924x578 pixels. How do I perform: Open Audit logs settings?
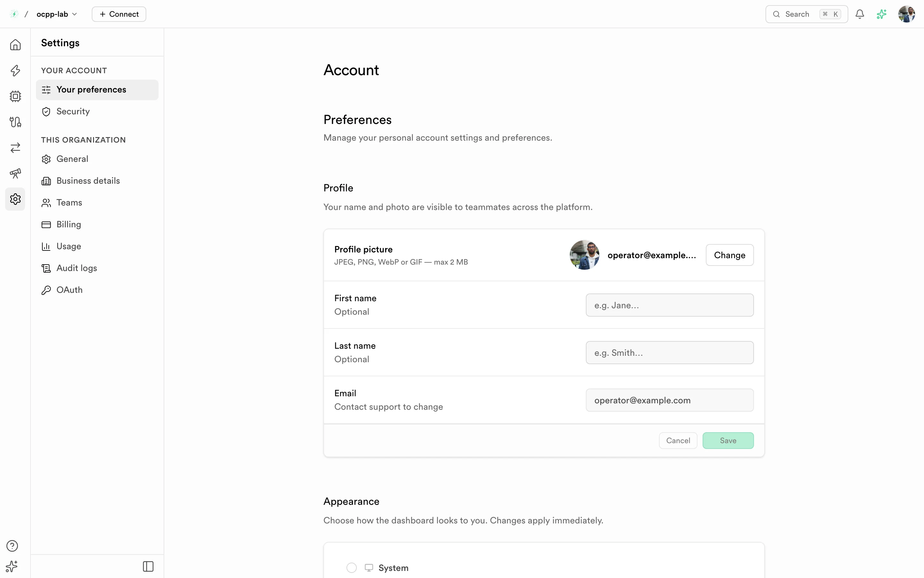[97, 268]
